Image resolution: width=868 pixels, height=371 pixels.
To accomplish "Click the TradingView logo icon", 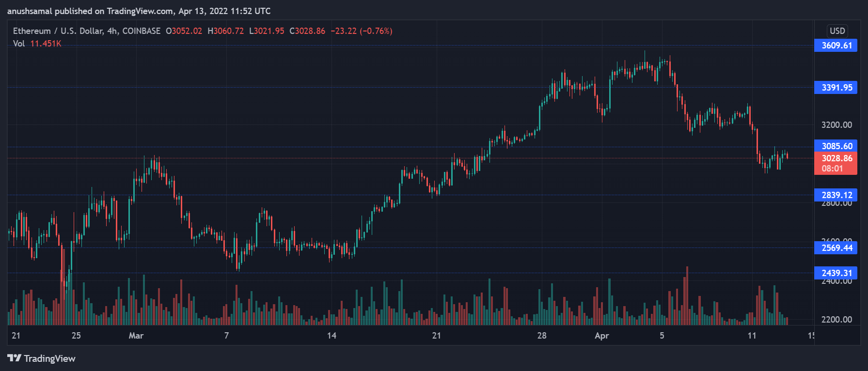I will point(14,358).
